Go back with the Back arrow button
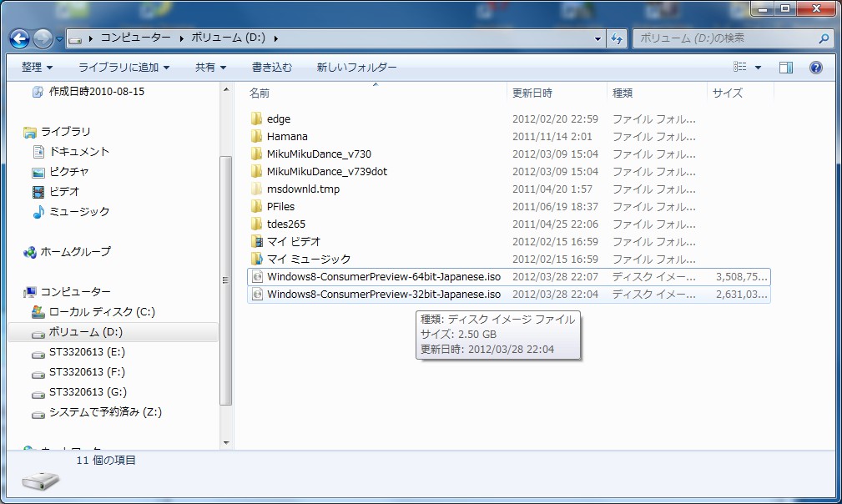Viewport: 842px width, 504px height. click(20, 38)
